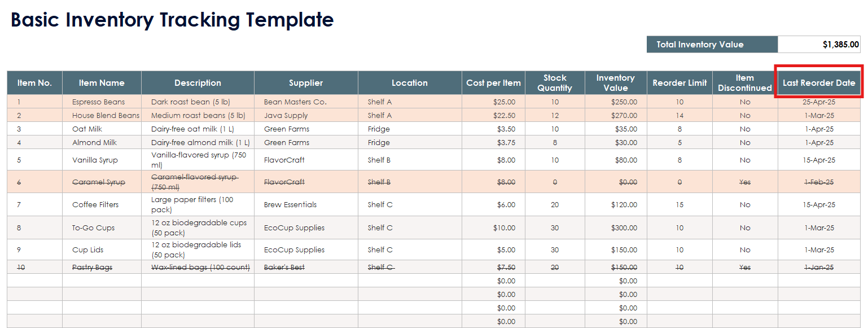Select the "Reorder Limit" column header
This screenshot has height=328, width=868.
pyautogui.click(x=680, y=83)
